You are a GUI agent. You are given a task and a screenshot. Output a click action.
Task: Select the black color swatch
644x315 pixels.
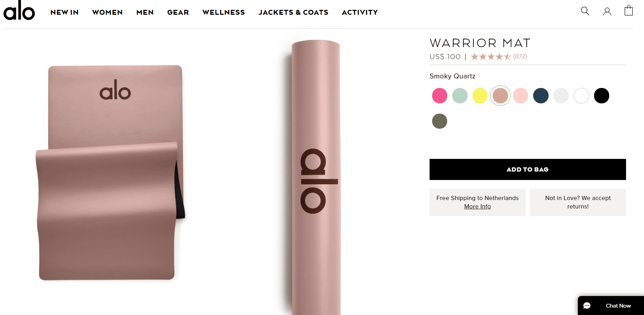(x=601, y=96)
